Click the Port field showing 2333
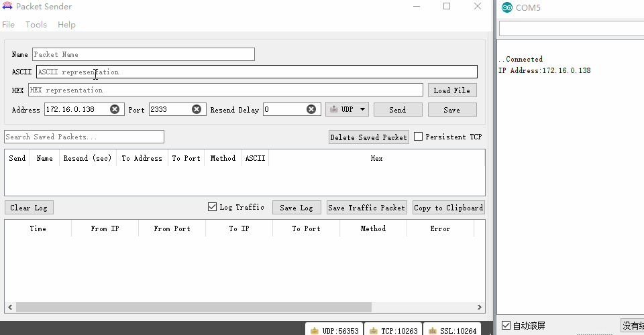Viewport: 644px width, 335px height. (177, 109)
